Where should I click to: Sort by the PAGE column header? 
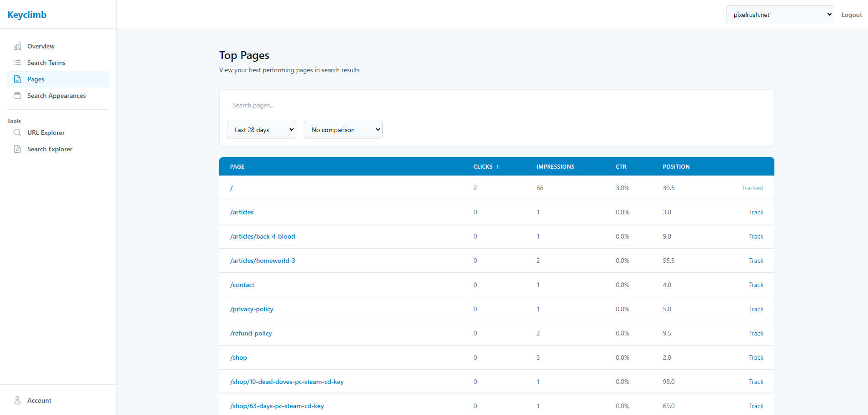[x=237, y=167]
